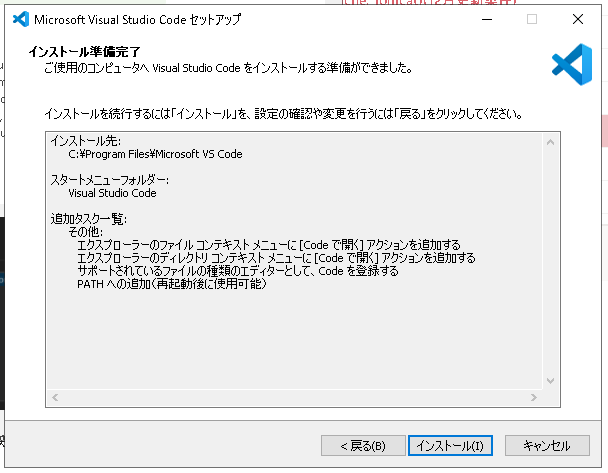Click the large VS Code logo in header

pyautogui.click(x=572, y=64)
